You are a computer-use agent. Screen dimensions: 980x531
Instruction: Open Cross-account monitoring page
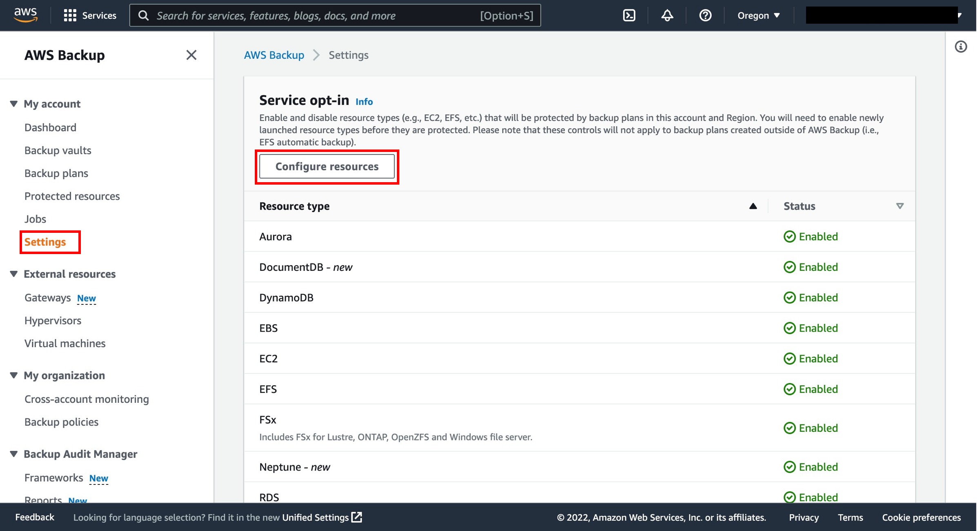[87, 399]
